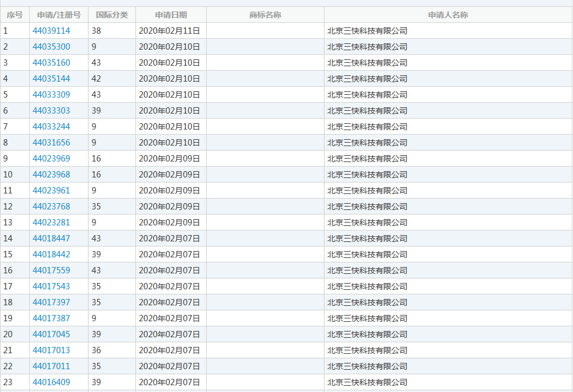Open application number 44035160
This screenshot has width=573, height=392.
click(51, 63)
